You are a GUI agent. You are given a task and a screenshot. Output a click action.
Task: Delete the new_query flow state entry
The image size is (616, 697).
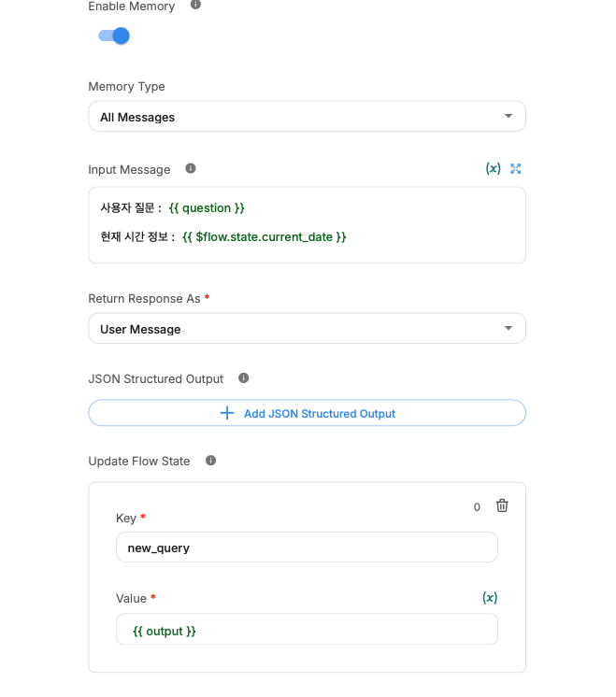(502, 505)
